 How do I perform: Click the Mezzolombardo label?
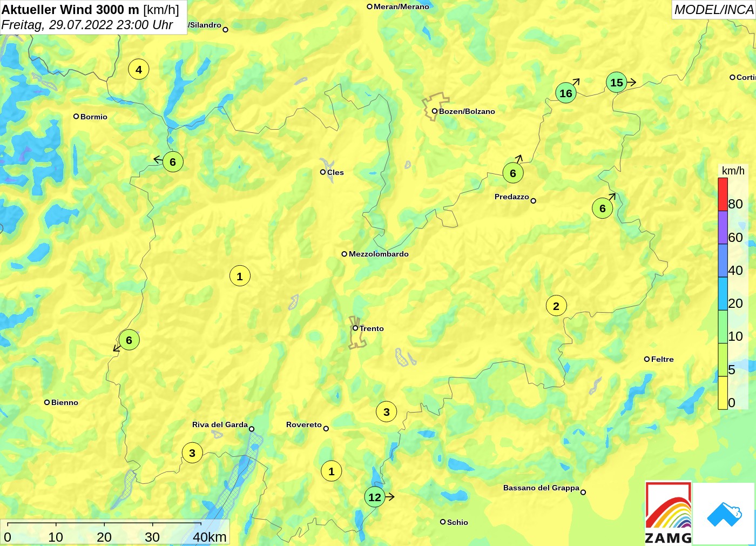coord(379,254)
